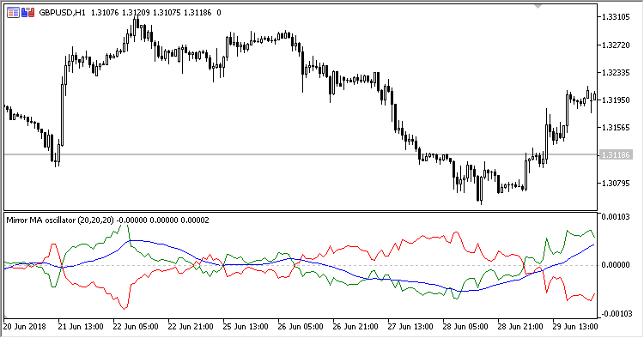Select the chart shift triangle marker
The height and width of the screenshot is (338, 644).
(538, 7)
